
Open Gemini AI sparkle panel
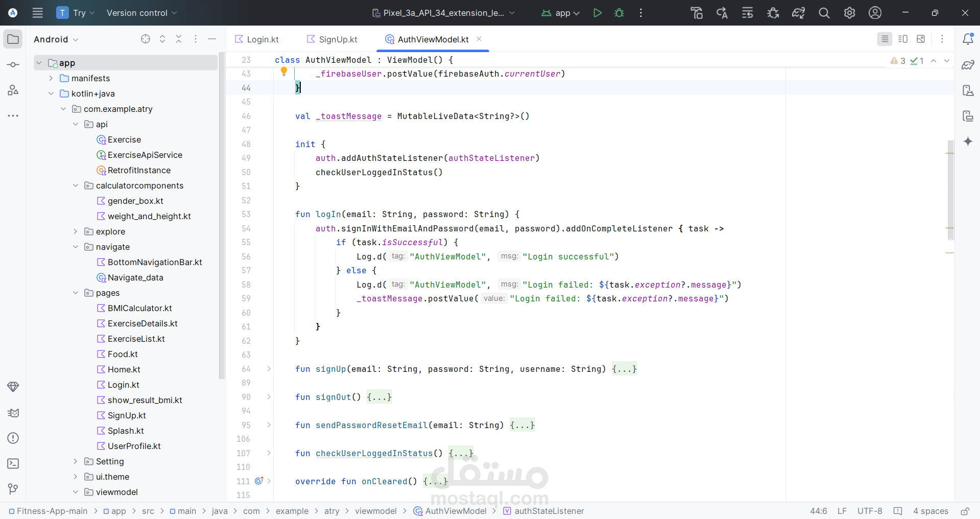point(968,141)
